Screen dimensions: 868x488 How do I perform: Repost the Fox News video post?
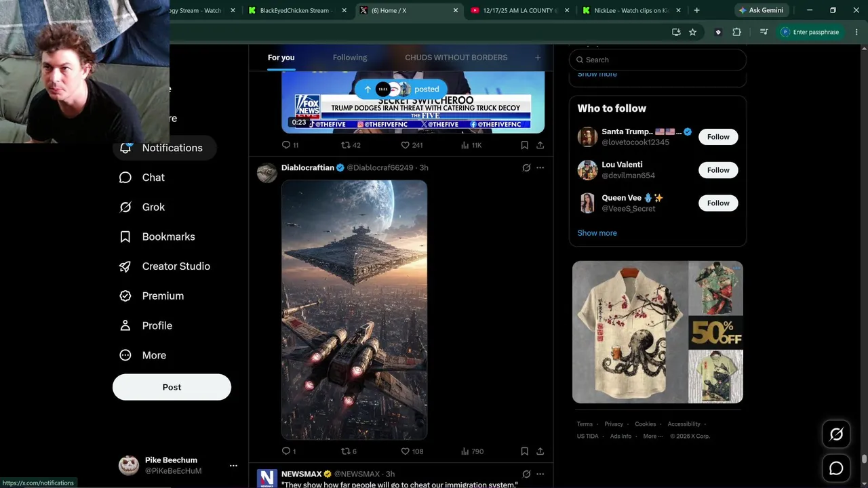click(x=351, y=145)
